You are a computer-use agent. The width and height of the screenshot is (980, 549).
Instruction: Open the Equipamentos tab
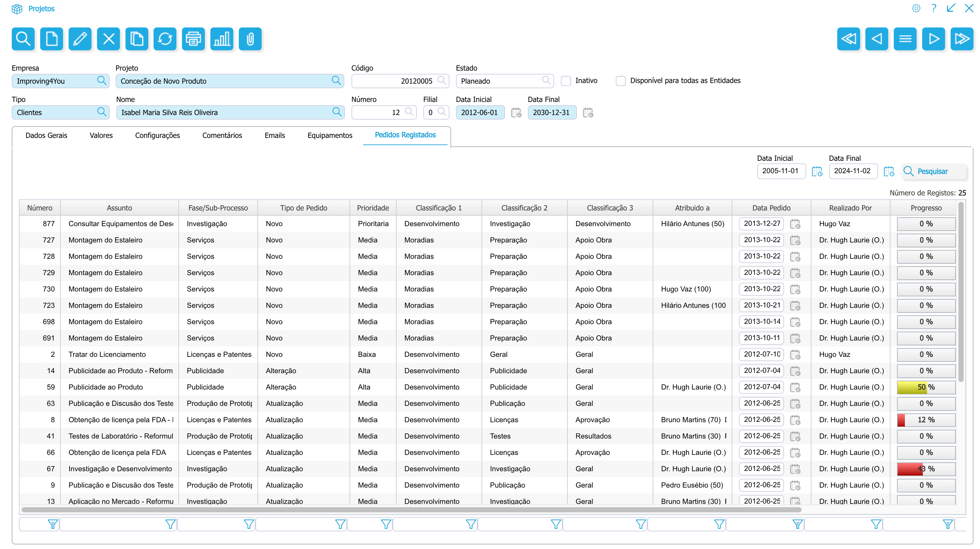330,135
